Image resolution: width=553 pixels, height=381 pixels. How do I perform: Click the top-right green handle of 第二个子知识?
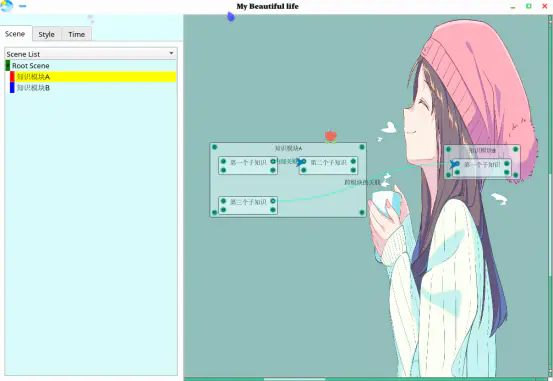pos(353,161)
